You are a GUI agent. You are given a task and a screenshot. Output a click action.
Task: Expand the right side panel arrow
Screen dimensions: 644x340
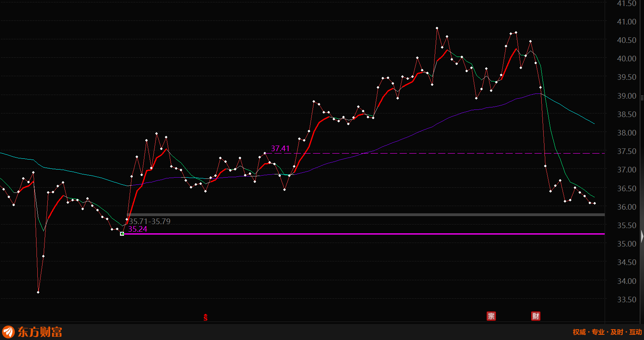pos(642,236)
